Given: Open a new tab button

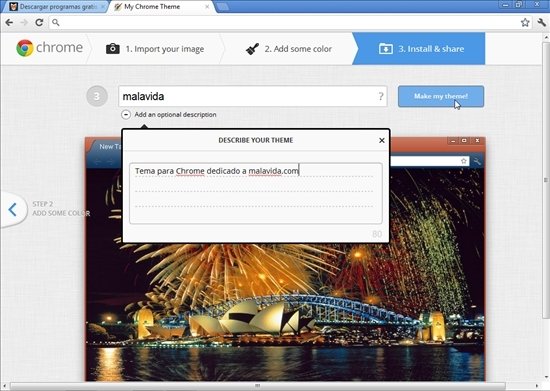Looking at the screenshot, I should click(x=223, y=7).
